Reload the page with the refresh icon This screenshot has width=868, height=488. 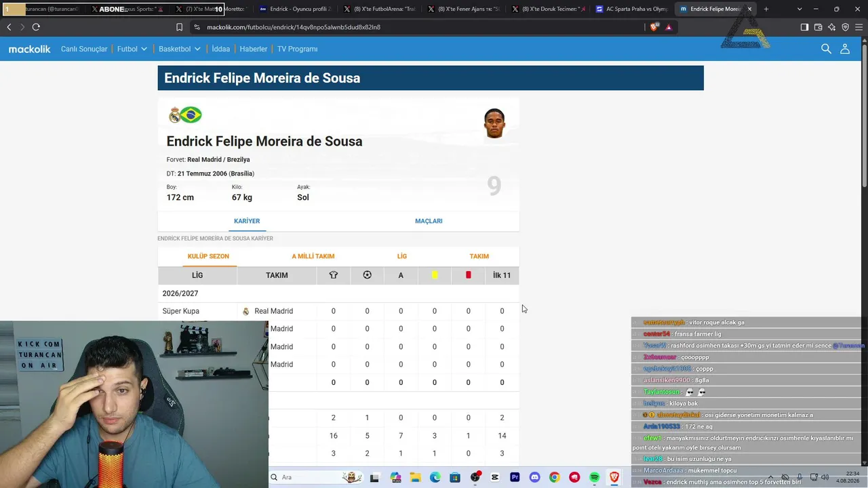[36, 27]
